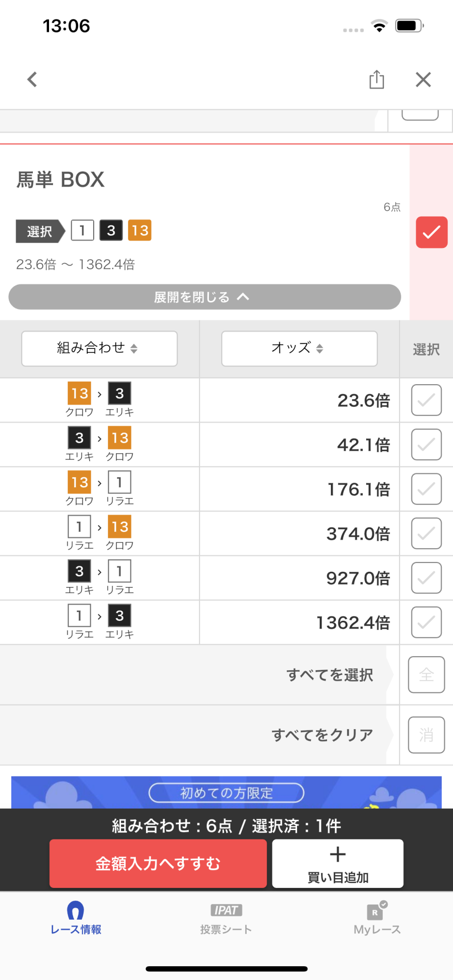Image resolution: width=453 pixels, height=980 pixels.
Task: Toggle checkbox for 1362.4倍 row
Action: 426,622
